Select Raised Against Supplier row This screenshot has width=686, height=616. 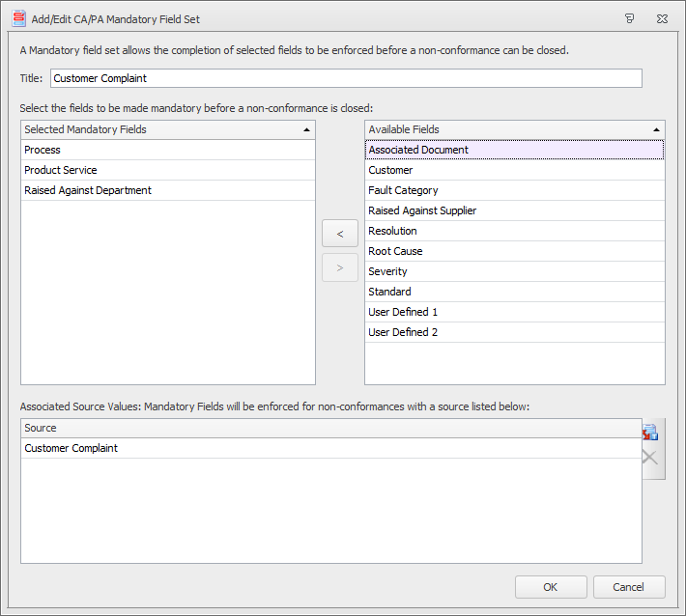pos(514,210)
